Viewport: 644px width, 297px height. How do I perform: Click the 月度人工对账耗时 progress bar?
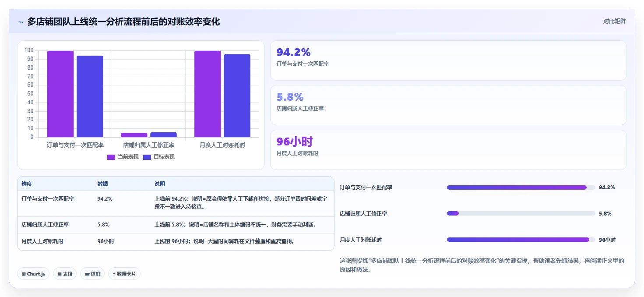coord(521,240)
